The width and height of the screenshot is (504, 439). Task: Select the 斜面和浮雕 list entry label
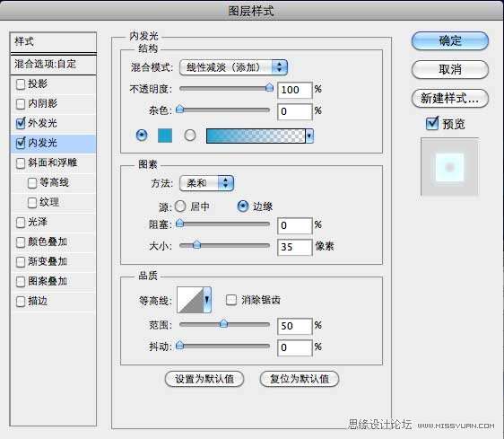pyautogui.click(x=52, y=162)
